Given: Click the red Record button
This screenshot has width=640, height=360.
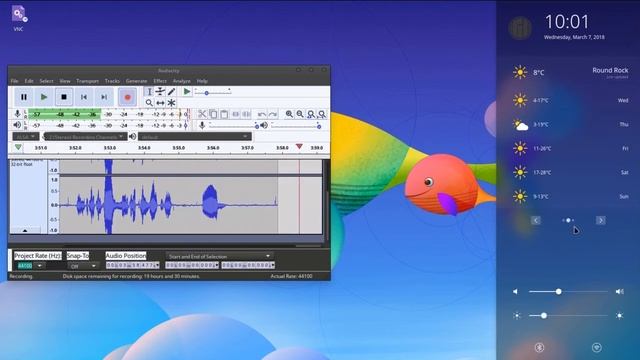Looking at the screenshot, I should (x=127, y=97).
